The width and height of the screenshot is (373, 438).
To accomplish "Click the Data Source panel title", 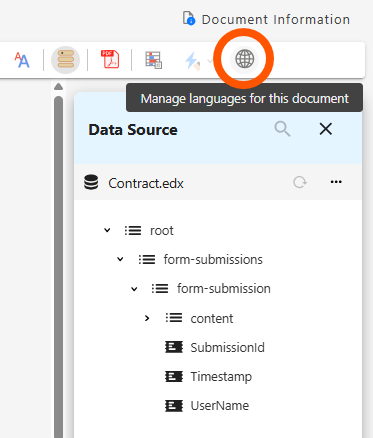I will point(133,130).
